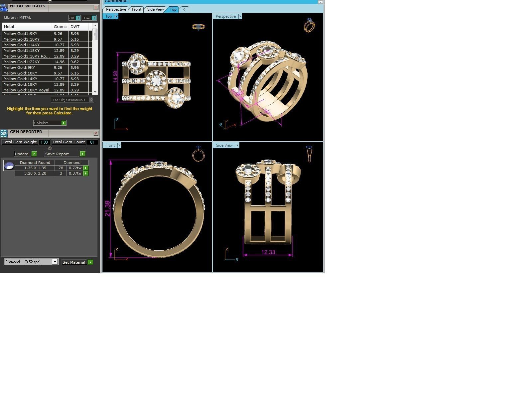The width and height of the screenshot is (532, 399).
Task: Click green arrow next to Update
Action: pyautogui.click(x=34, y=154)
